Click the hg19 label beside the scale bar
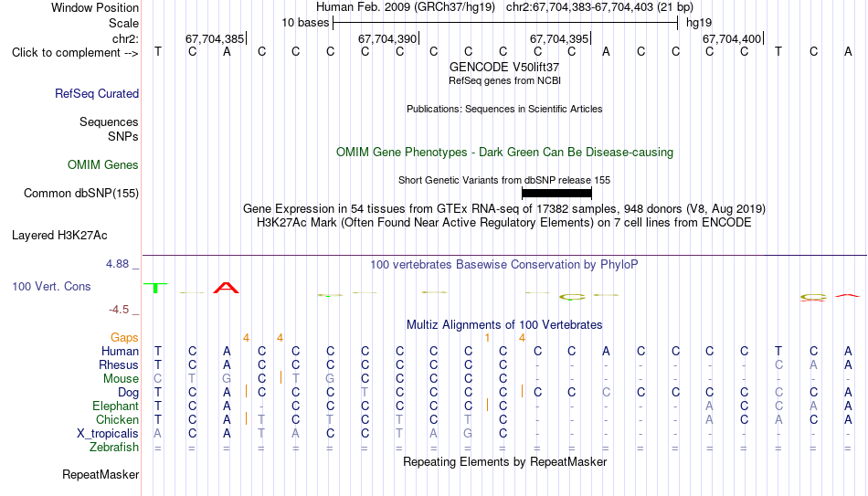The height and width of the screenshot is (496, 868). 699,23
